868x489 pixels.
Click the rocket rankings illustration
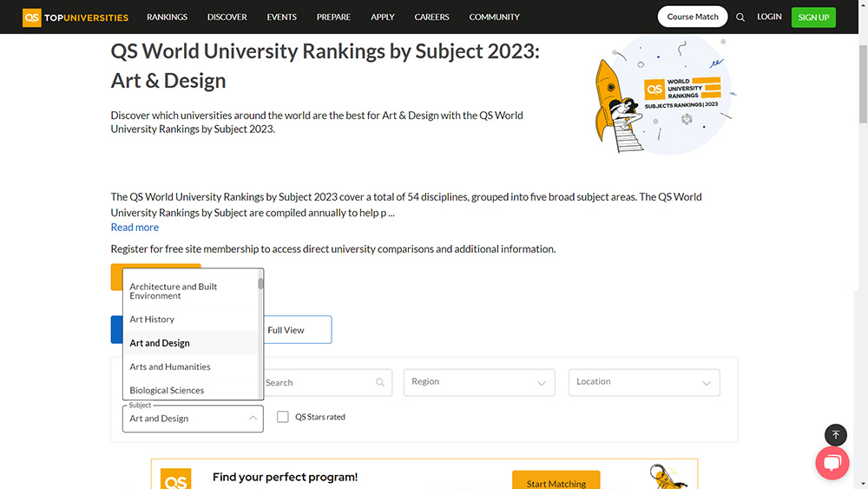pyautogui.click(x=664, y=95)
